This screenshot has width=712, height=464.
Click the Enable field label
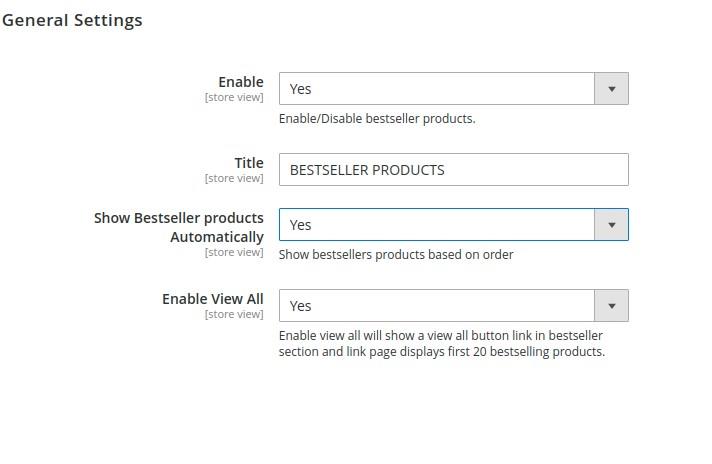[x=241, y=82]
